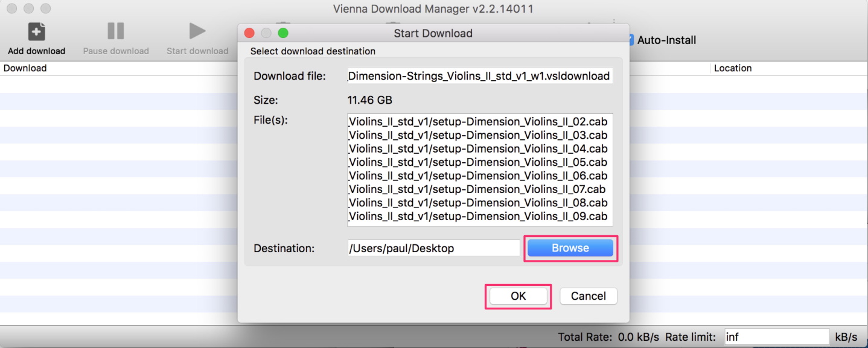
Task: Click the Start download play icon
Action: pos(196,31)
